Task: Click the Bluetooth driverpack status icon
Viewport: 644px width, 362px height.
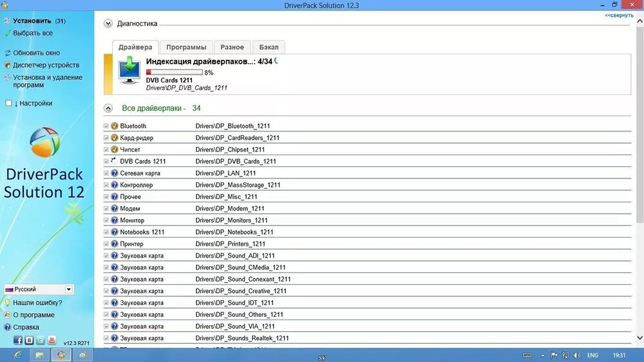Action: coord(115,126)
